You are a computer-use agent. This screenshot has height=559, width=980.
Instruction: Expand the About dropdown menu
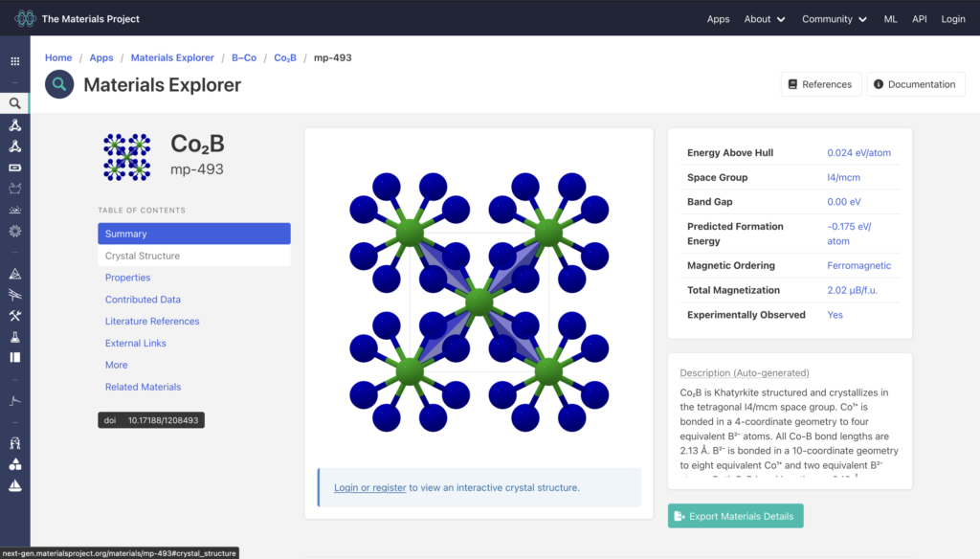[x=764, y=19]
